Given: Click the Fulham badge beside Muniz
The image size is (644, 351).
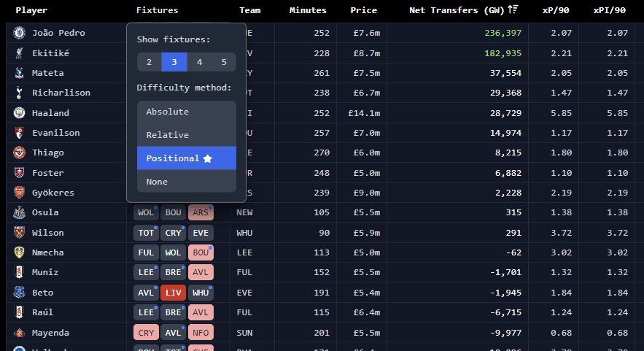Looking at the screenshot, I should (19, 272).
